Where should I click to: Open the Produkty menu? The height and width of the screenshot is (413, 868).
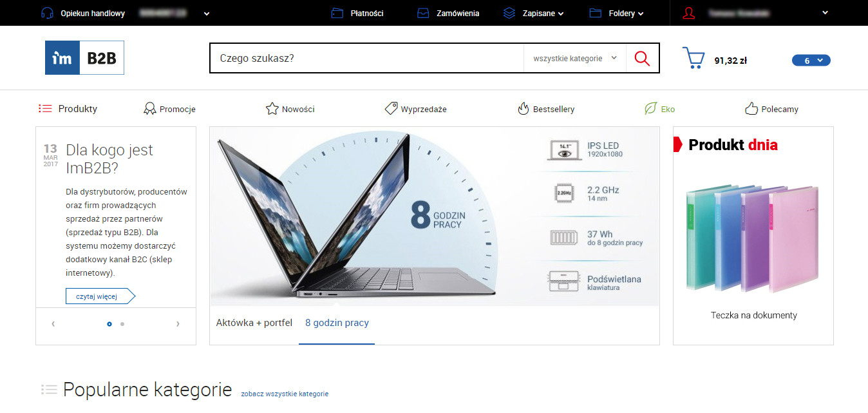68,109
